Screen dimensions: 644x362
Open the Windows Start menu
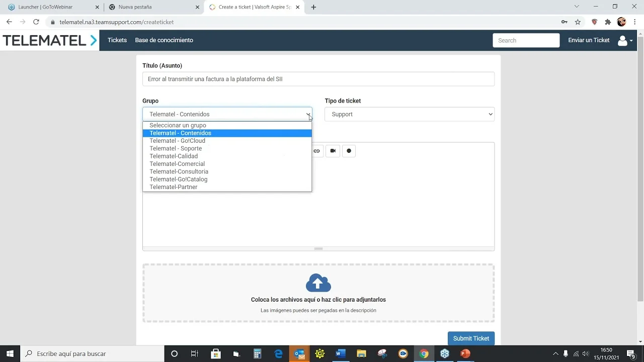click(x=10, y=353)
